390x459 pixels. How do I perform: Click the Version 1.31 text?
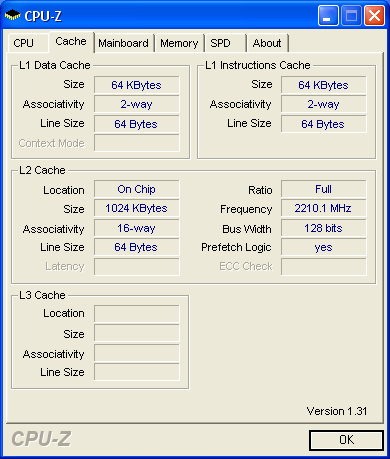coord(337,411)
